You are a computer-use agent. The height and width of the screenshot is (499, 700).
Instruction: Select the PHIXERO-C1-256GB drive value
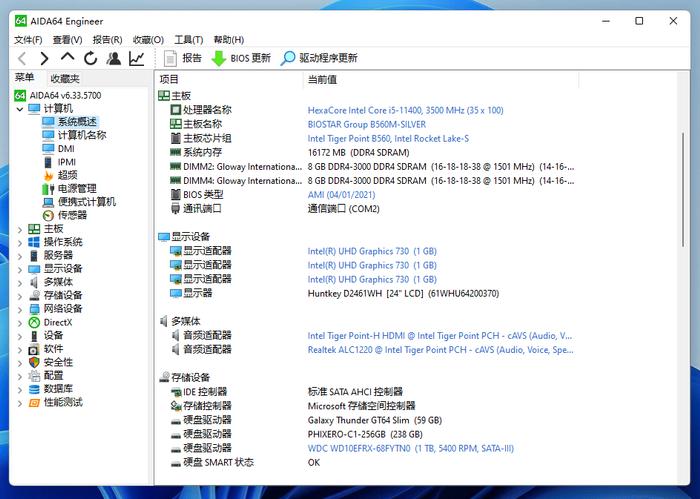365,434
